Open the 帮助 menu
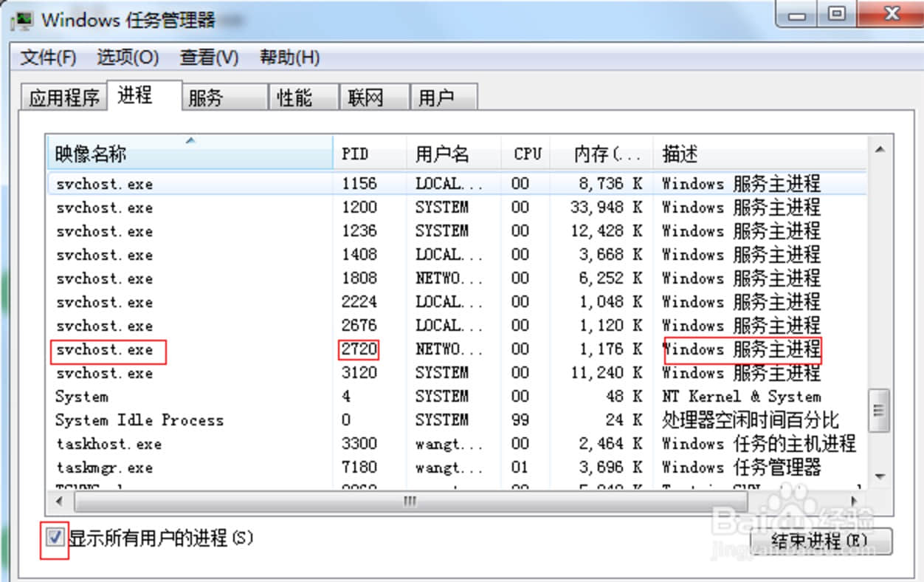This screenshot has height=582, width=924. (286, 58)
